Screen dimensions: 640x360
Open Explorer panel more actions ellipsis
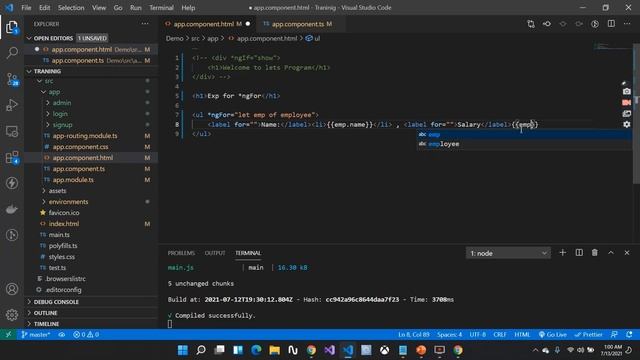(x=145, y=24)
